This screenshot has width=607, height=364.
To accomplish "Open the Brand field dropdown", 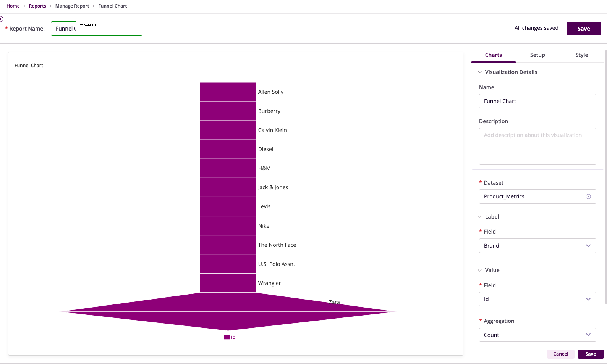I will 537,246.
